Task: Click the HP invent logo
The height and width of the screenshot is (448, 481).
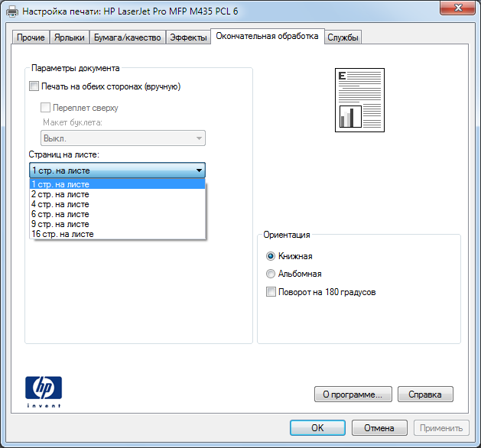Action: 44,392
